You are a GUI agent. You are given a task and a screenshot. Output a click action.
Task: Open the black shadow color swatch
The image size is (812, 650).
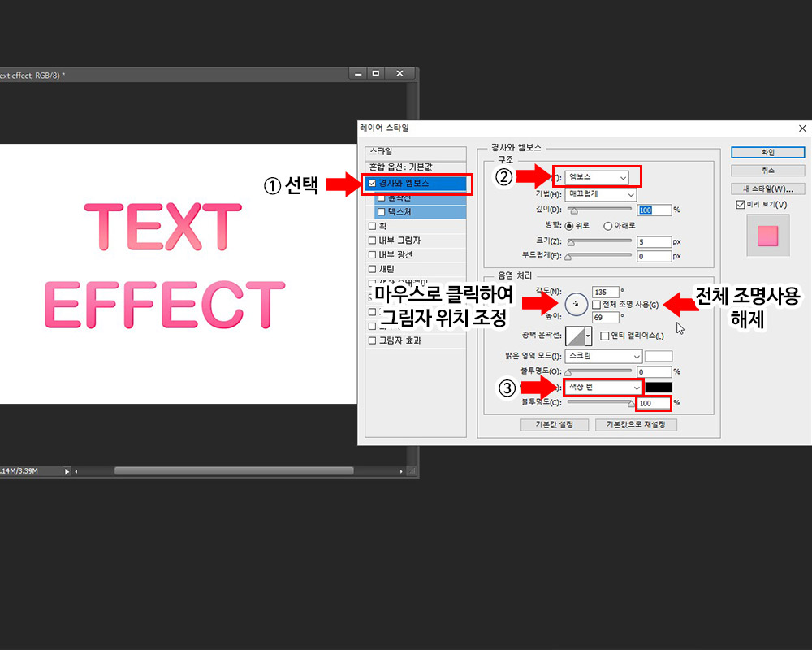659,388
